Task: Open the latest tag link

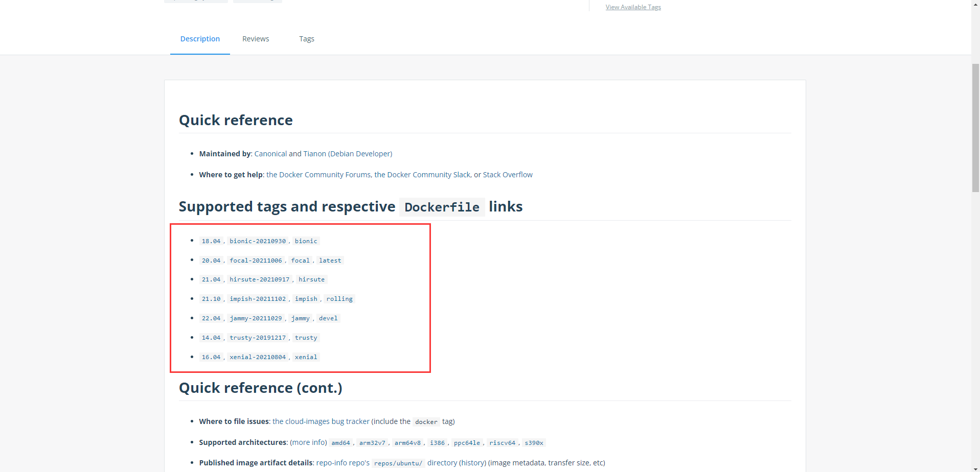Action: click(x=330, y=261)
